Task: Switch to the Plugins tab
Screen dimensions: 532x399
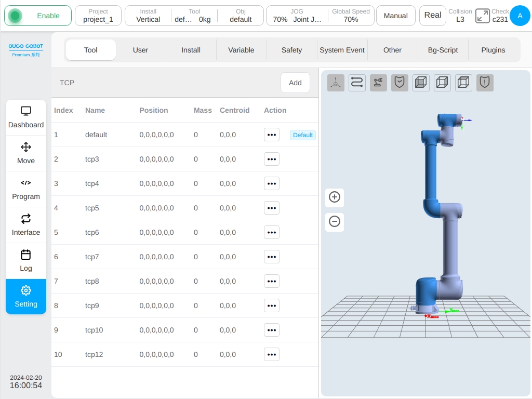Action: point(493,50)
